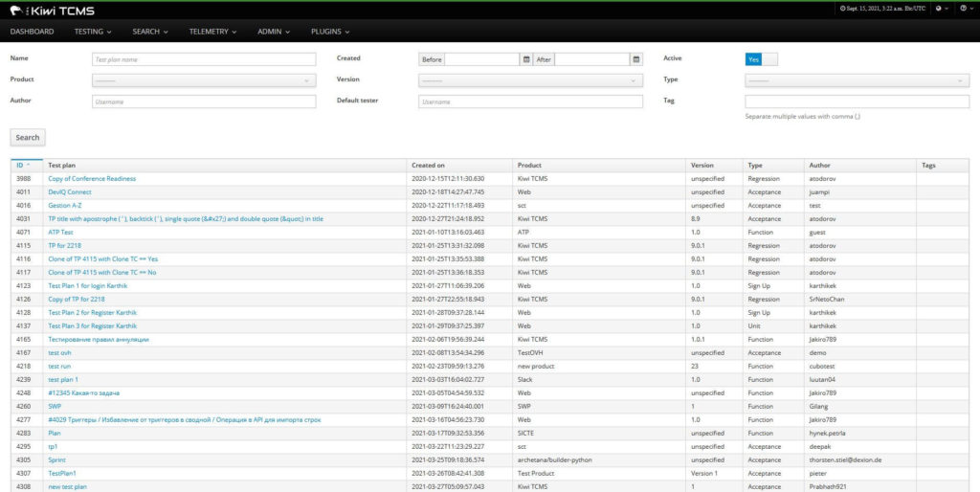Open the globe language menu in header

coord(942,8)
